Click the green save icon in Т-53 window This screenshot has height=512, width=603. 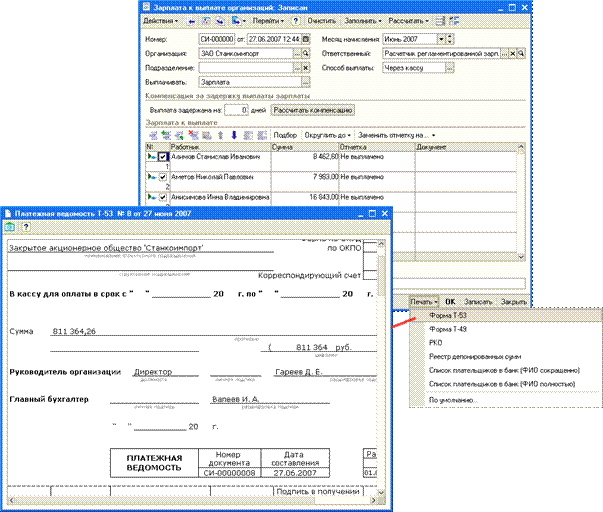tap(11, 228)
